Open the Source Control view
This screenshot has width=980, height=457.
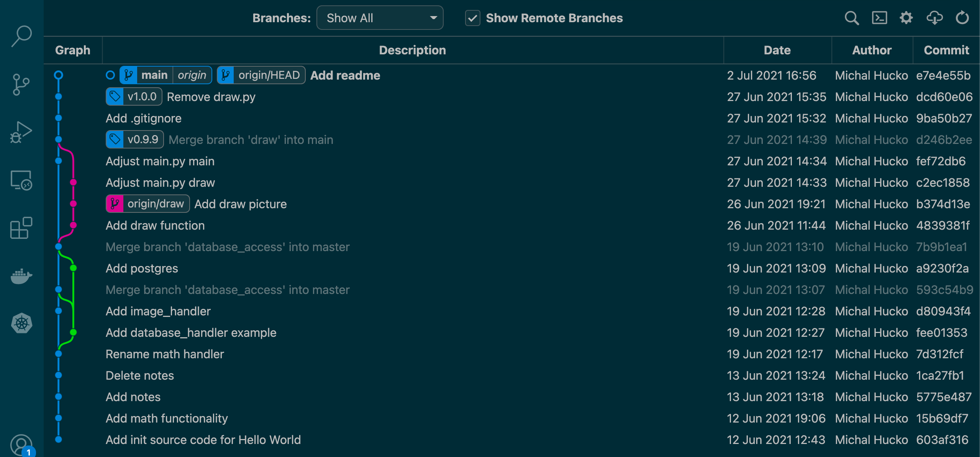(21, 85)
